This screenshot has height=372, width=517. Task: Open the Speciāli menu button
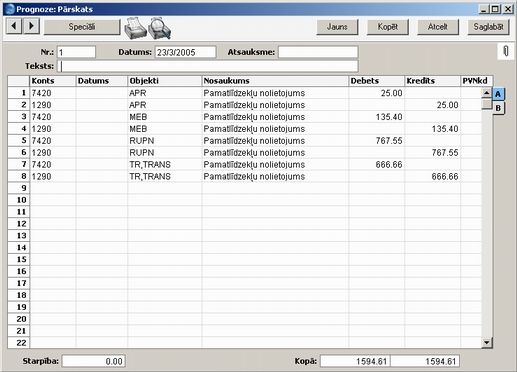pos(82,27)
